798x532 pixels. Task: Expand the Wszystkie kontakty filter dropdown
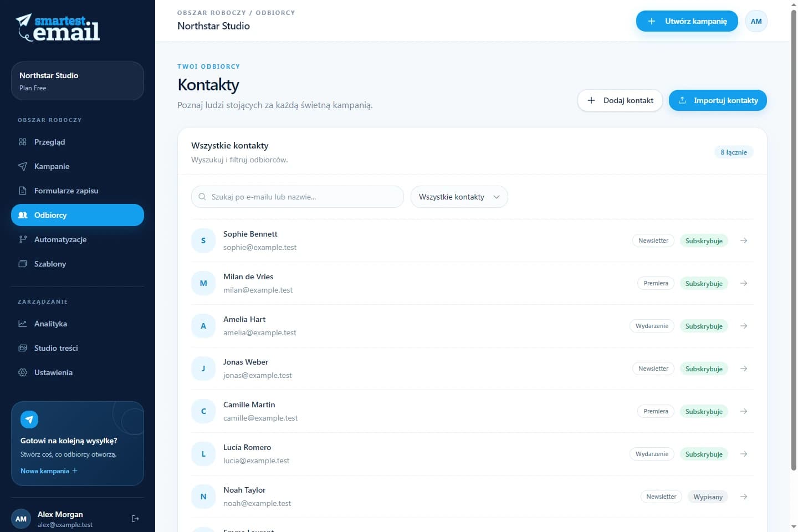point(459,197)
